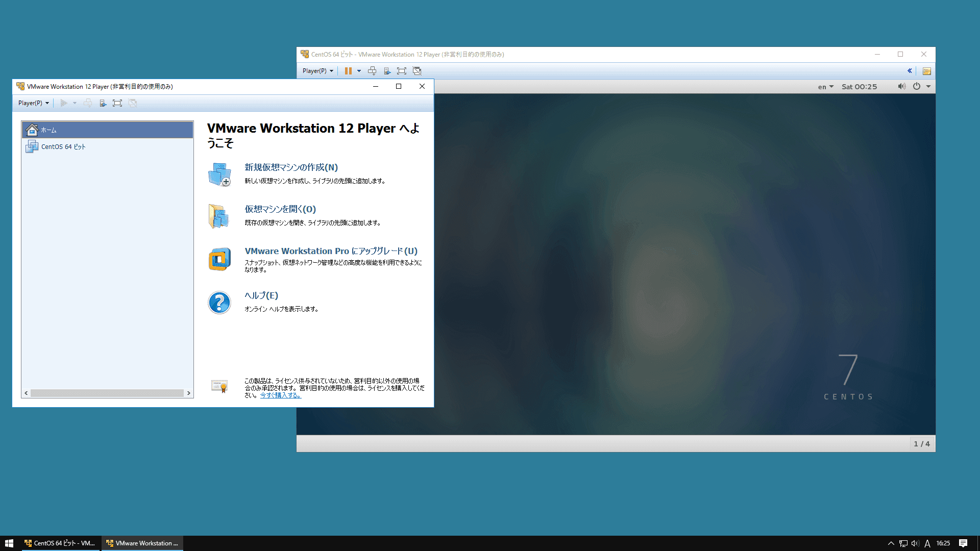Click the license certificate icon
The height and width of the screenshot is (551, 980).
tap(219, 386)
